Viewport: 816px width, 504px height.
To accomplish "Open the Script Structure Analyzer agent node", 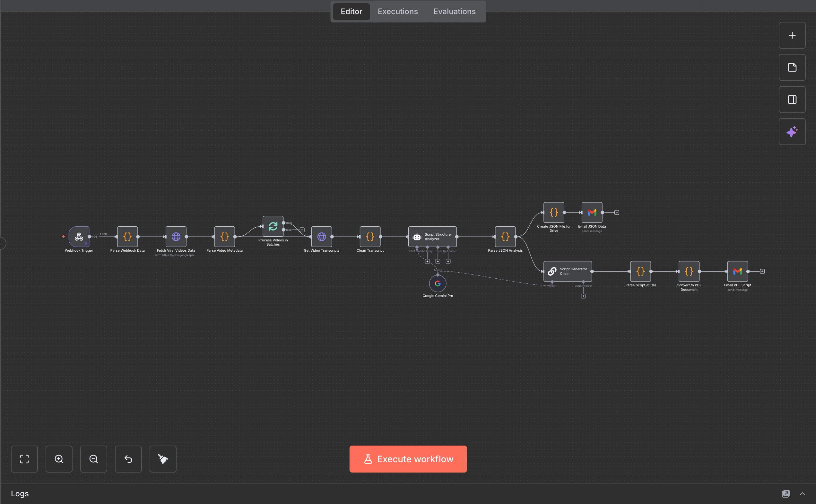I will [432, 237].
